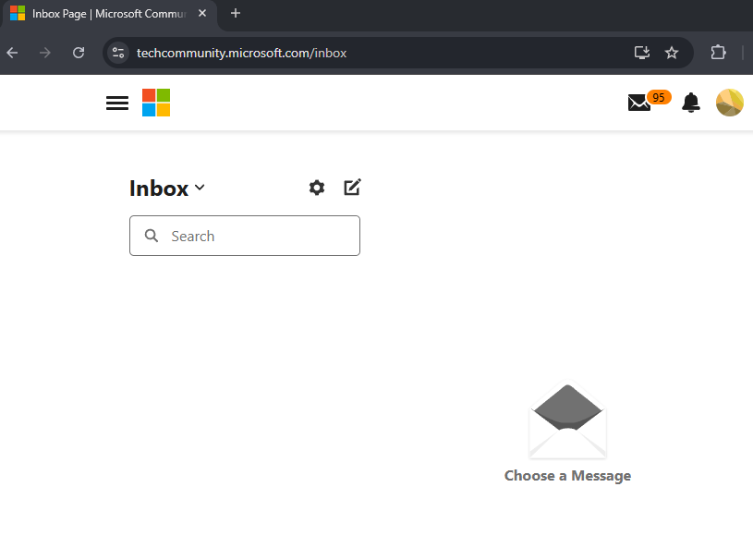
Task: Open the user profile avatar
Action: [x=730, y=103]
